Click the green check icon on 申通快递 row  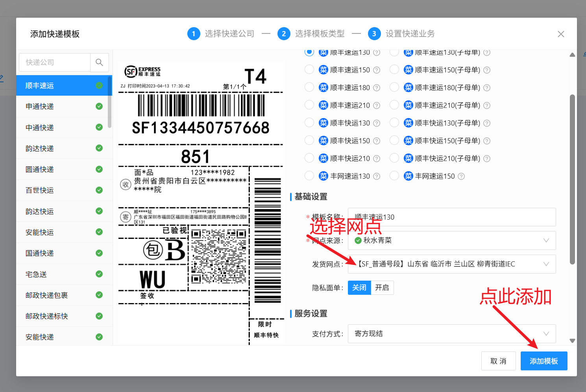pyautogui.click(x=99, y=106)
